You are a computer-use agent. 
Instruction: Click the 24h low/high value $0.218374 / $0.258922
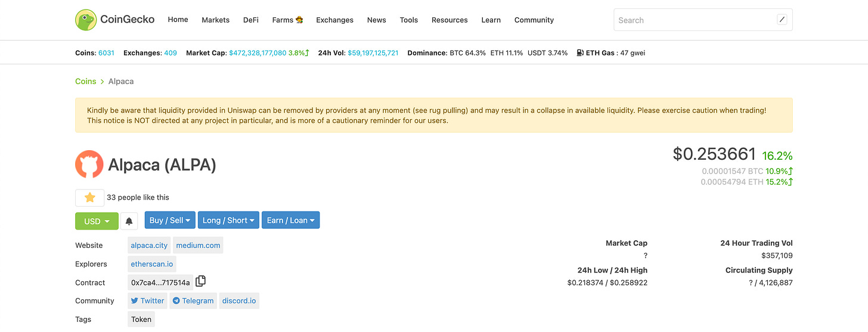pos(607,283)
